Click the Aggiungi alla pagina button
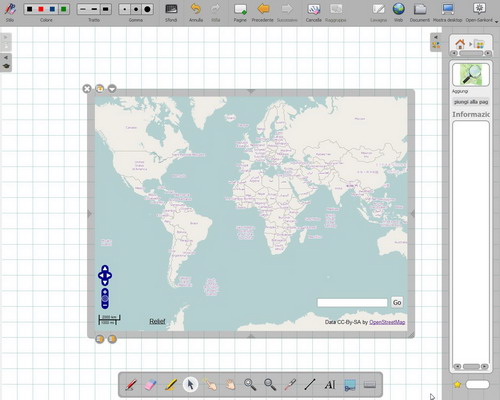Screen dimensions: 500x400 tap(471, 102)
